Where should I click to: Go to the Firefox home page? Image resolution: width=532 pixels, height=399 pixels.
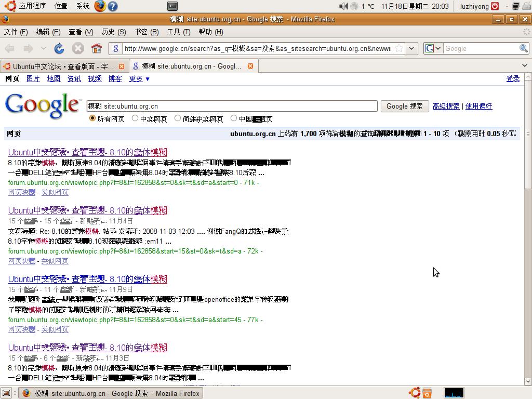(97, 48)
